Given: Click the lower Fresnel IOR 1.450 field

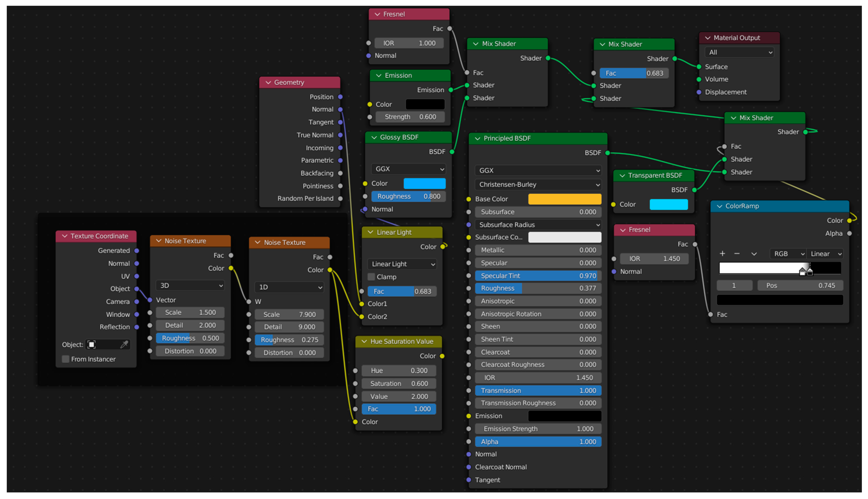Looking at the screenshot, I should coord(655,259).
